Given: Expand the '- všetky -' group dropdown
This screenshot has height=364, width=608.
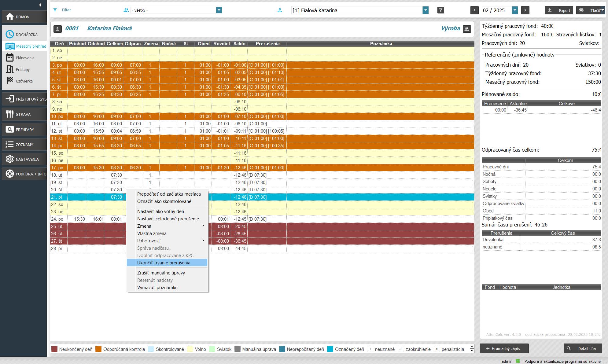Looking at the screenshot, I should [219, 10].
